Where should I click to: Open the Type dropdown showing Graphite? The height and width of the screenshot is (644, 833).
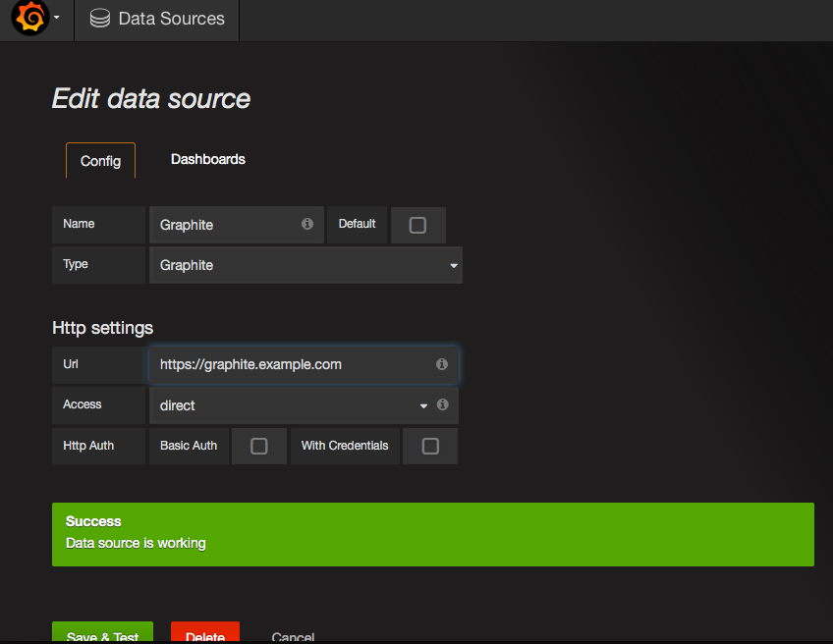point(305,265)
